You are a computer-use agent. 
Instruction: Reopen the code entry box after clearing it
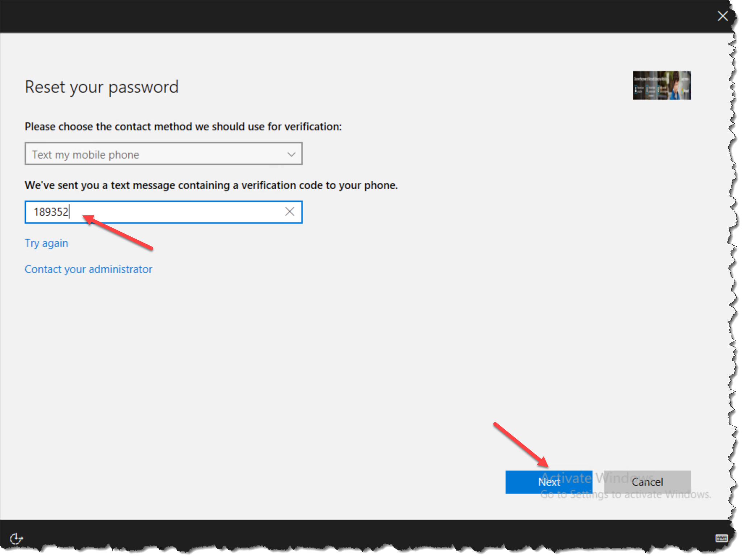(163, 212)
